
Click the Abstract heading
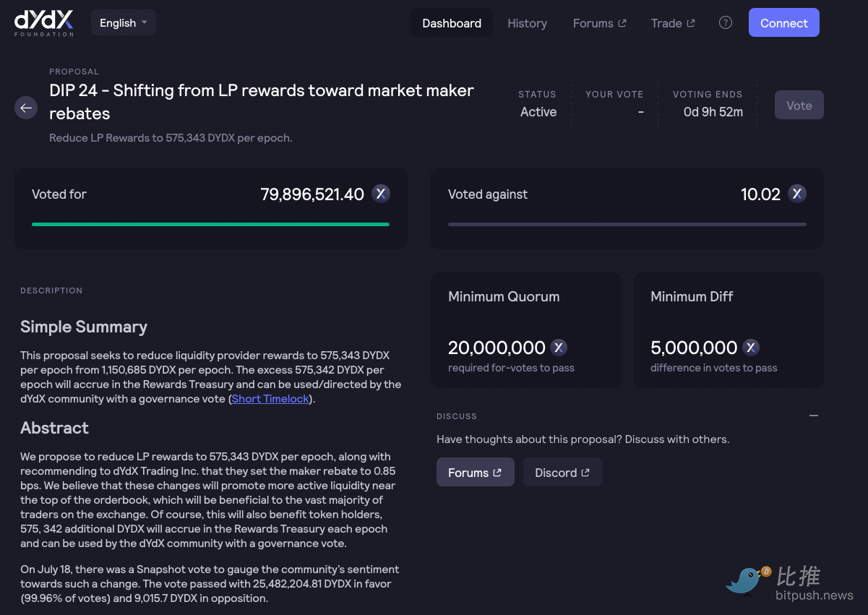click(x=54, y=428)
